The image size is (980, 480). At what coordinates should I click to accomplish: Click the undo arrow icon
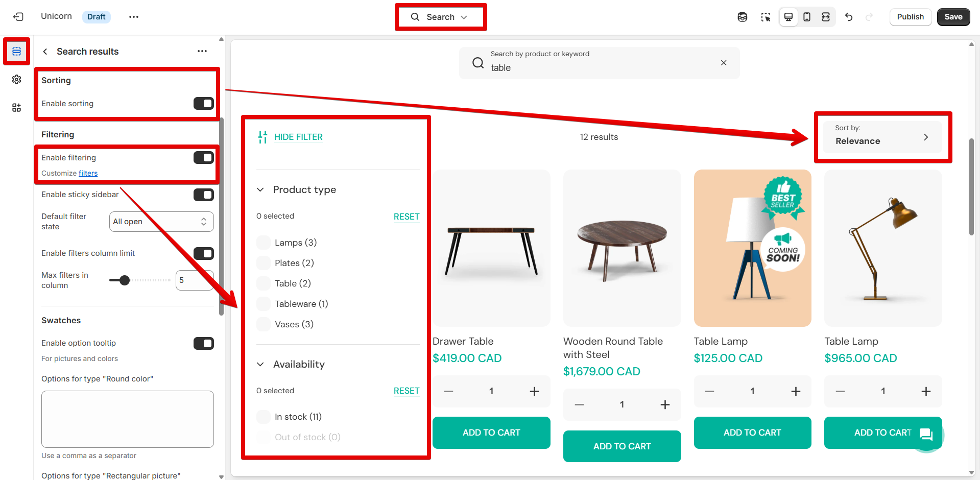point(849,17)
